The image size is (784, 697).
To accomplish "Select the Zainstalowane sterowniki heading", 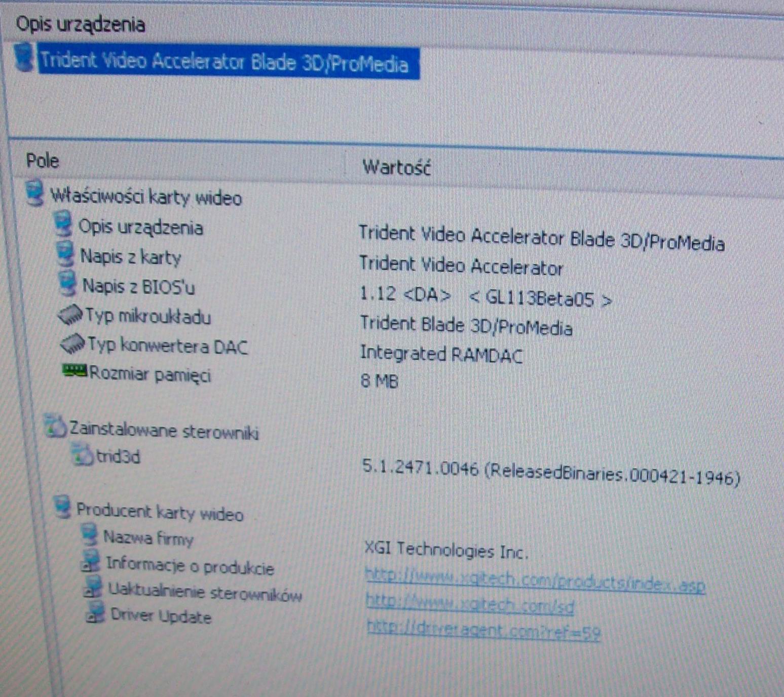I will (164, 431).
